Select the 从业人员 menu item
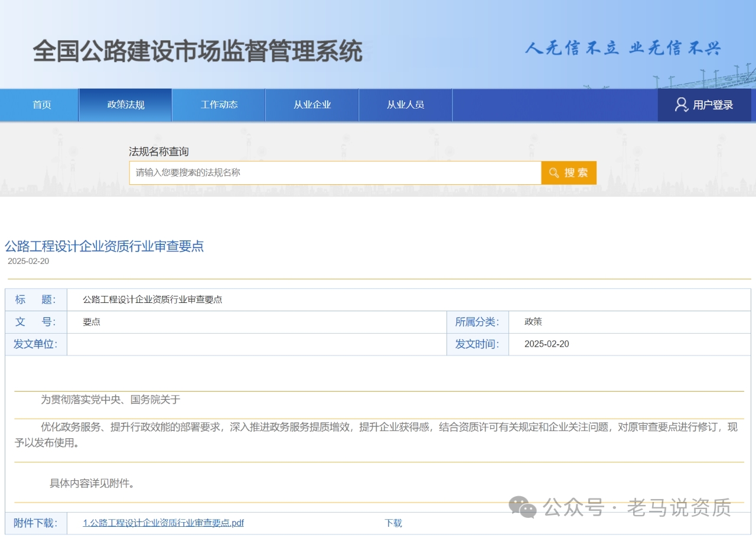The height and width of the screenshot is (538, 756). pos(405,105)
